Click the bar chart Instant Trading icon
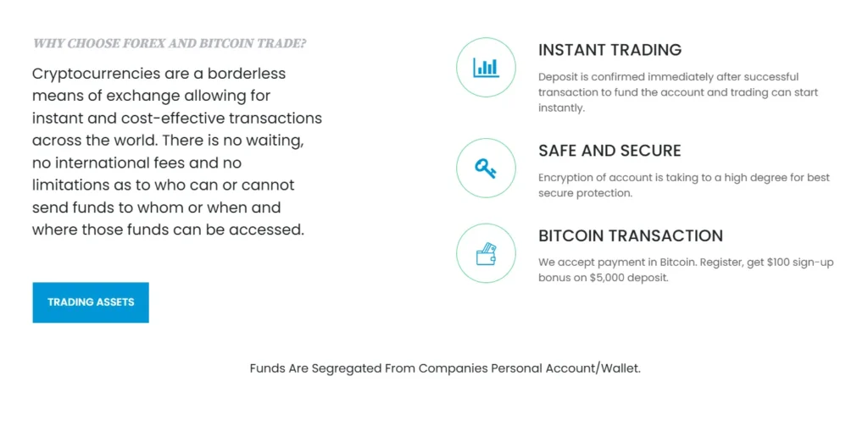The width and height of the screenshot is (868, 426). pyautogui.click(x=486, y=67)
